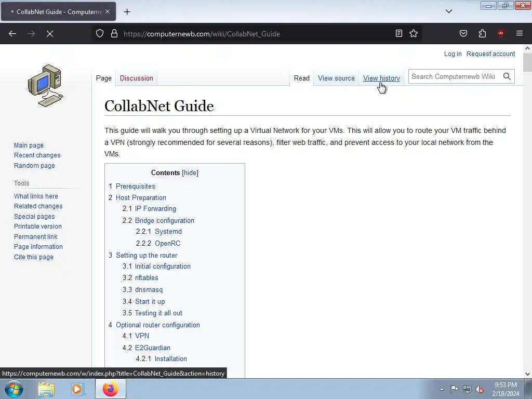This screenshot has width=532, height=399.
Task: Bookmark this page with the star icon
Action: coord(414,34)
